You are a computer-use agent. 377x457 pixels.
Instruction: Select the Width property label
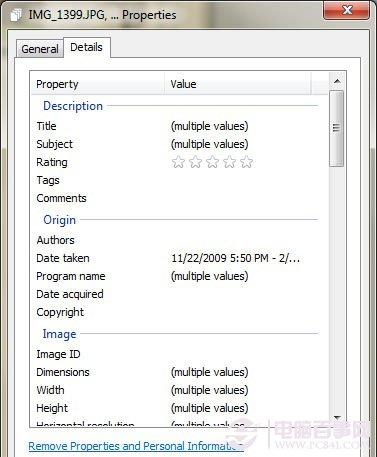coord(50,390)
